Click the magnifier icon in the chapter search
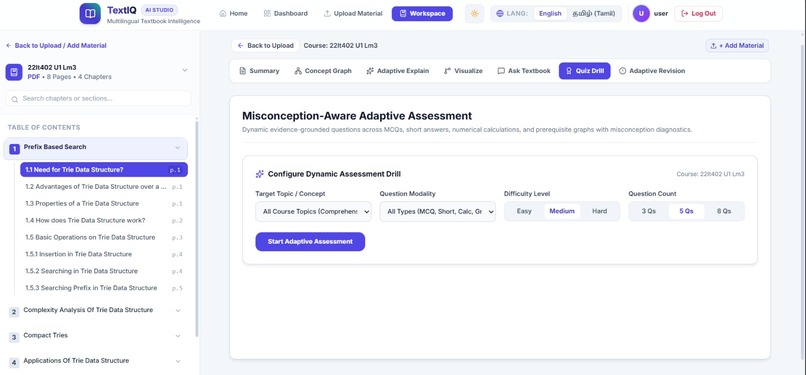This screenshot has width=806, height=375. (x=14, y=99)
